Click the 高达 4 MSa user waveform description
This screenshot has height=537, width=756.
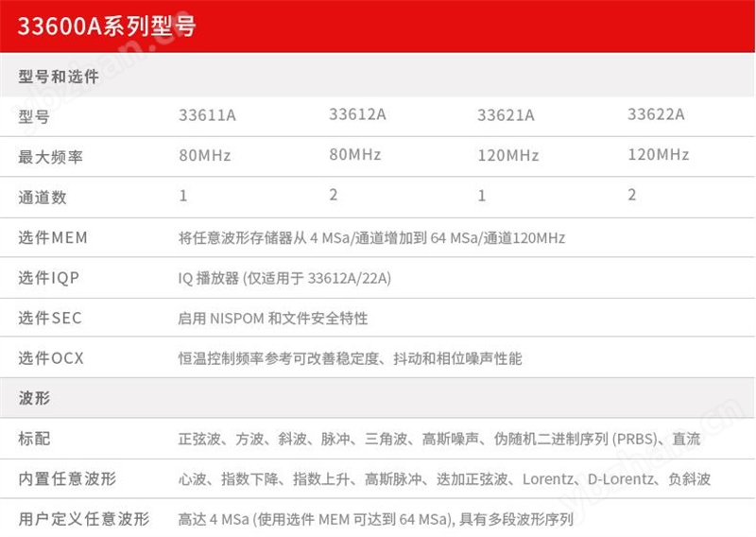(375, 519)
